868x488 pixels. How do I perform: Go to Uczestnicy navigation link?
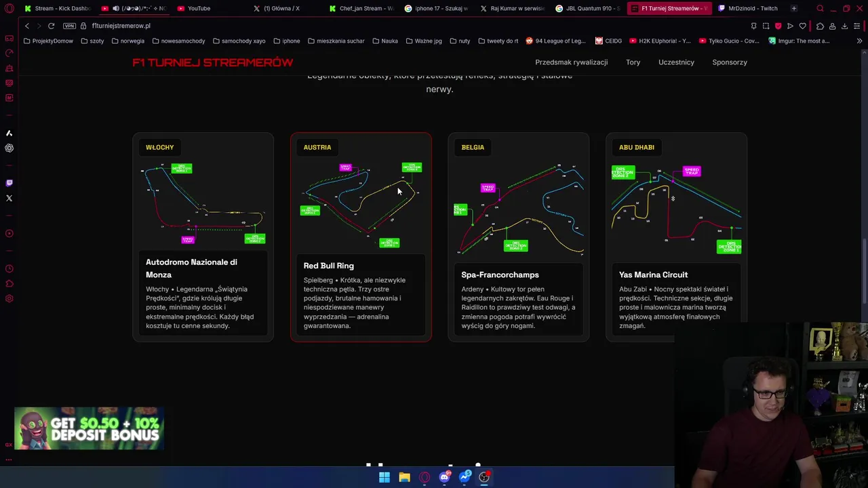click(676, 62)
